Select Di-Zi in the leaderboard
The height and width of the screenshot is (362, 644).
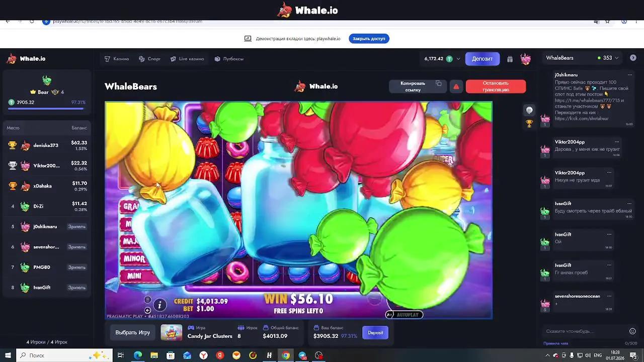47,206
